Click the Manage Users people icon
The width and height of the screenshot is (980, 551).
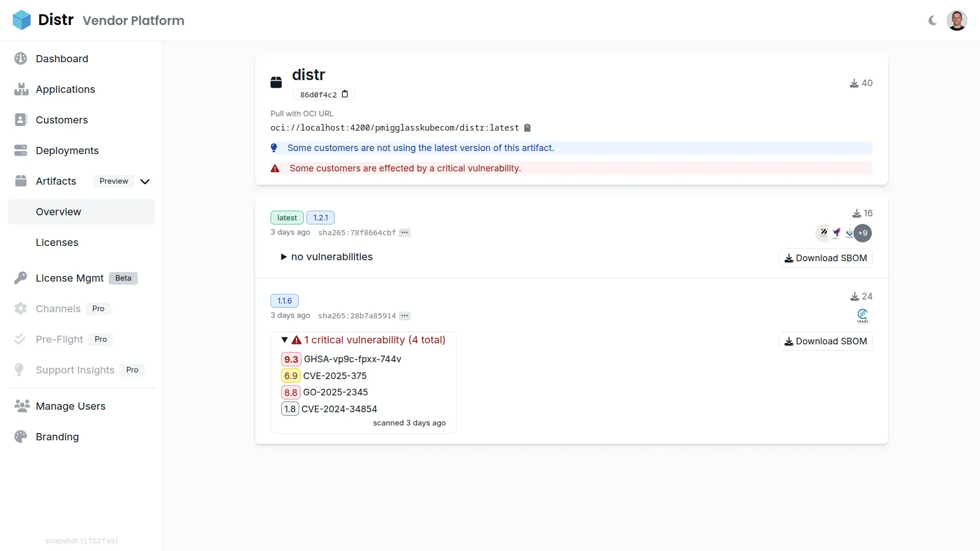(x=21, y=406)
